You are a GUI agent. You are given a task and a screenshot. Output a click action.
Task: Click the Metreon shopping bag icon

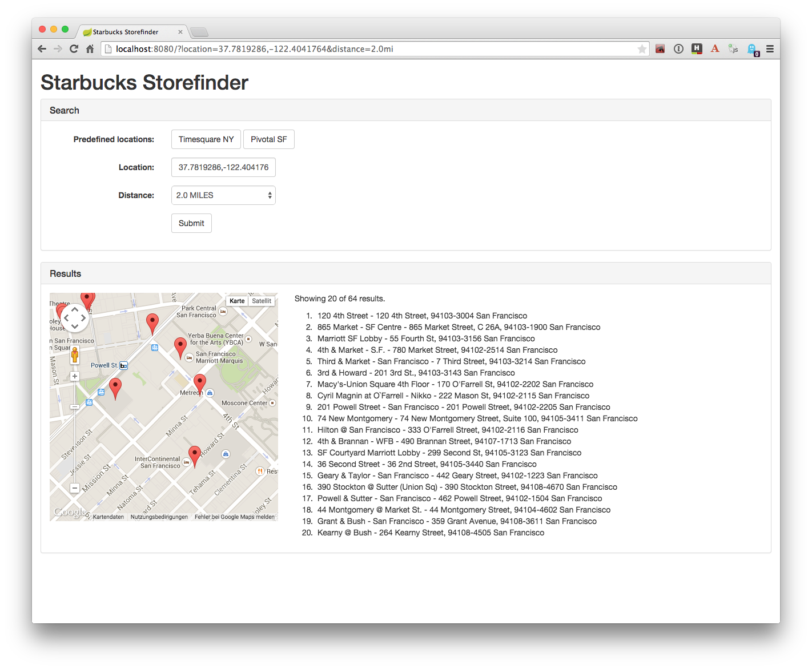(x=210, y=393)
